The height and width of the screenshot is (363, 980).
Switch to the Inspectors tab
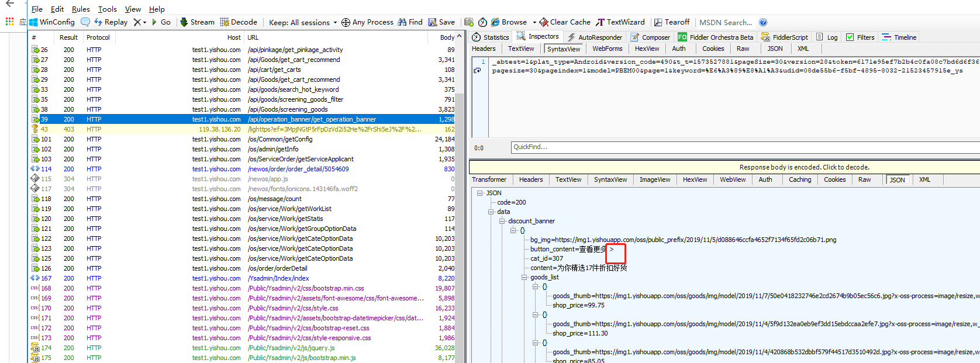[x=538, y=36]
